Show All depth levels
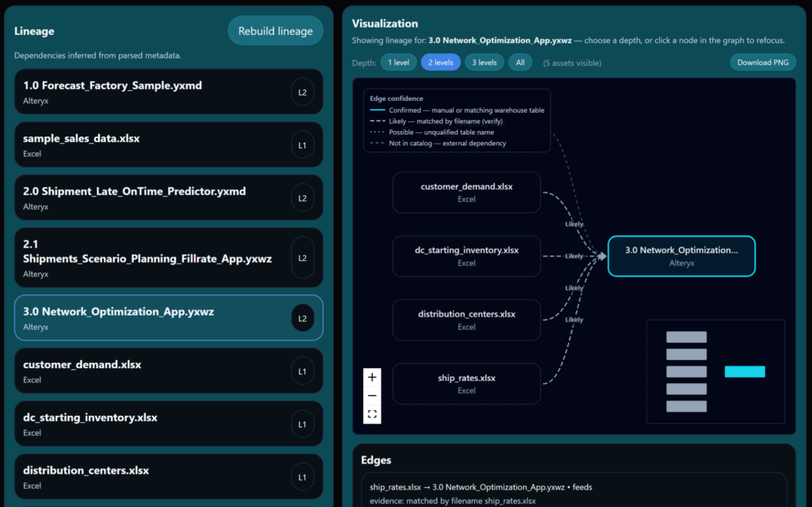812x507 pixels. [520, 62]
